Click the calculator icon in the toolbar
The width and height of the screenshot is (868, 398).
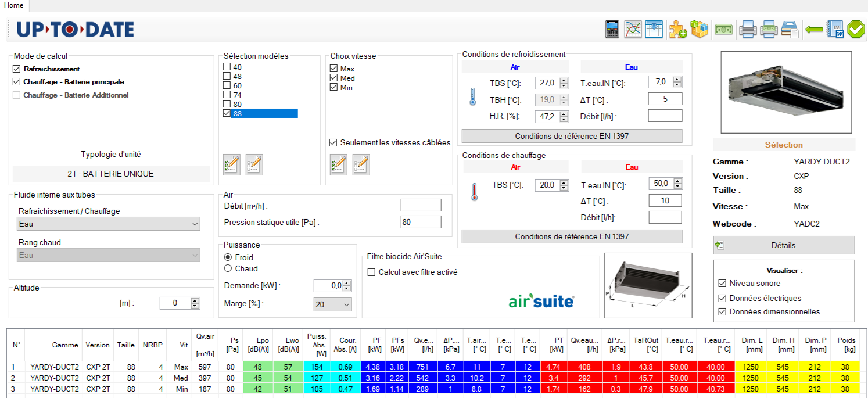pyautogui.click(x=612, y=29)
